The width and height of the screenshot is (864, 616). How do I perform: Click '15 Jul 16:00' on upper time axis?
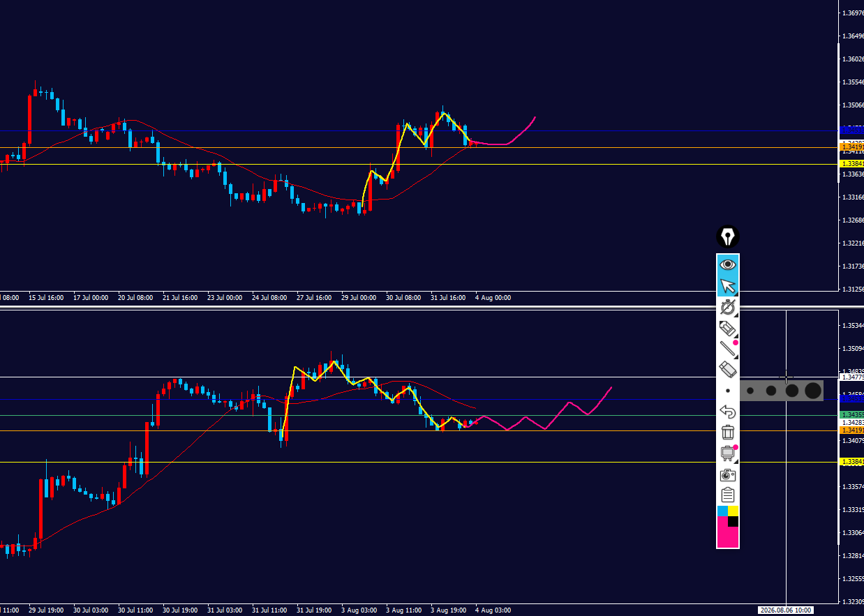pyautogui.click(x=46, y=298)
